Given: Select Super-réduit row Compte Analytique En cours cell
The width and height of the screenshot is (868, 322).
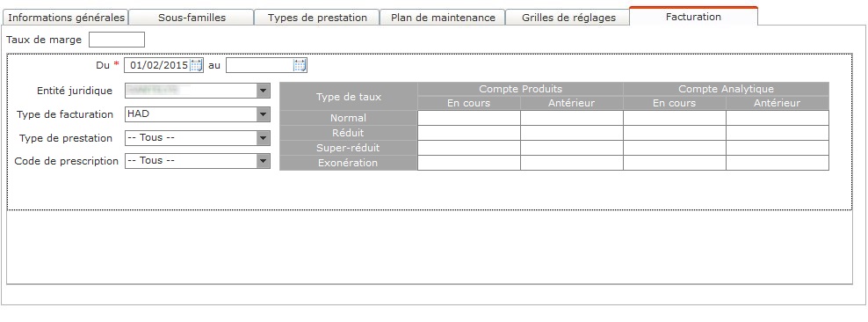Looking at the screenshot, I should pos(675,148).
